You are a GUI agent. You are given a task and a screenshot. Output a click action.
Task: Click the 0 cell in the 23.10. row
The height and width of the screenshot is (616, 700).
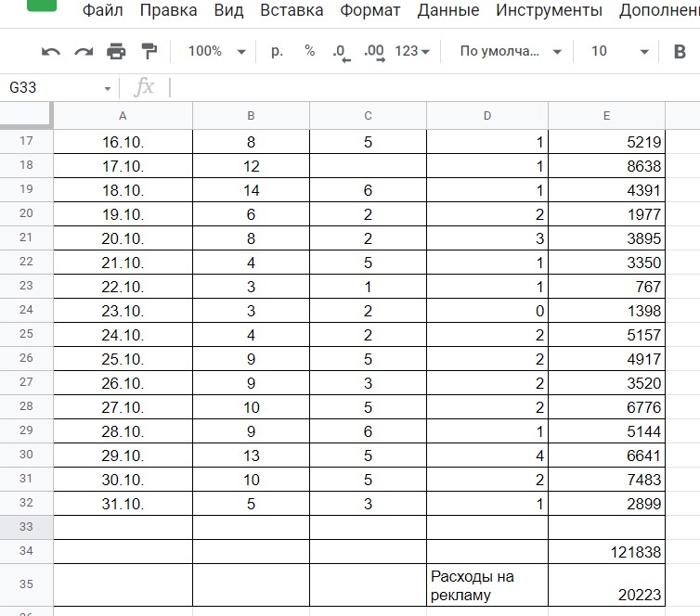[x=487, y=311]
